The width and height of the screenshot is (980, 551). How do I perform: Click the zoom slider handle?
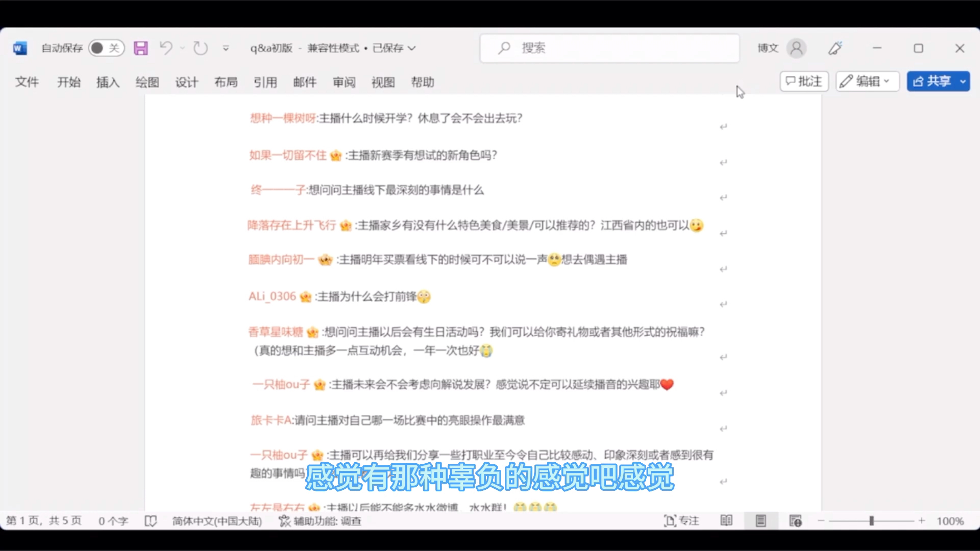871,520
